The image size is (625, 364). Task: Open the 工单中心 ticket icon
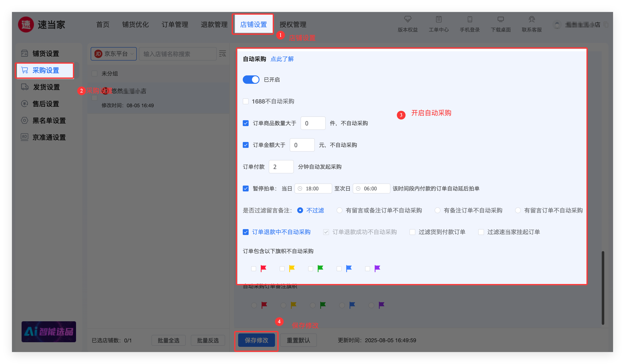[439, 19]
